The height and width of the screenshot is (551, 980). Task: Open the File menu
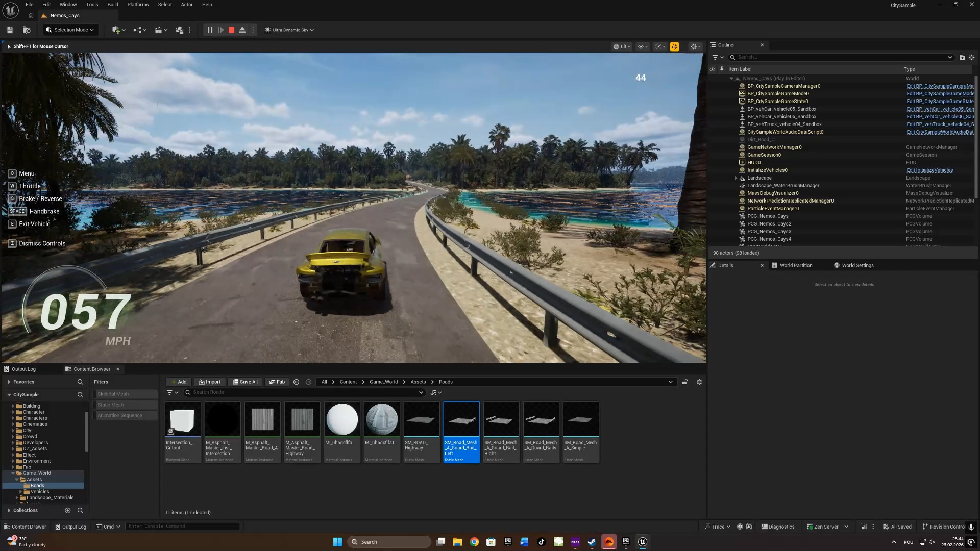point(30,5)
